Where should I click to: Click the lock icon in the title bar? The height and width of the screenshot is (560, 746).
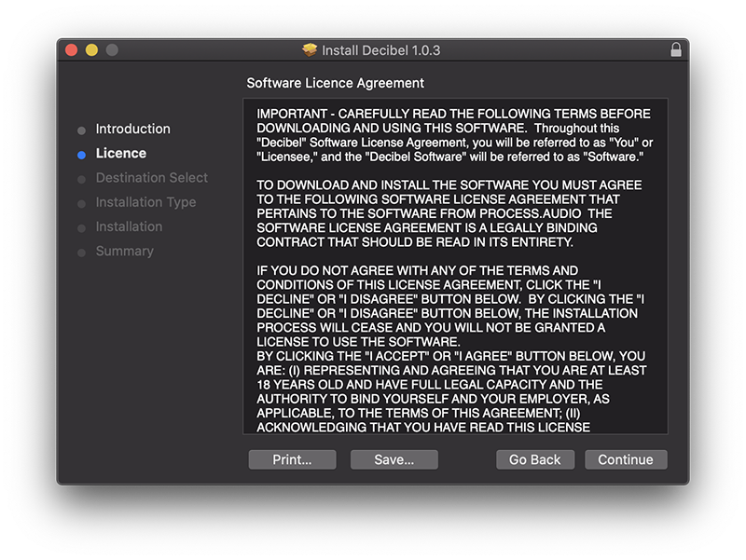[x=675, y=49]
